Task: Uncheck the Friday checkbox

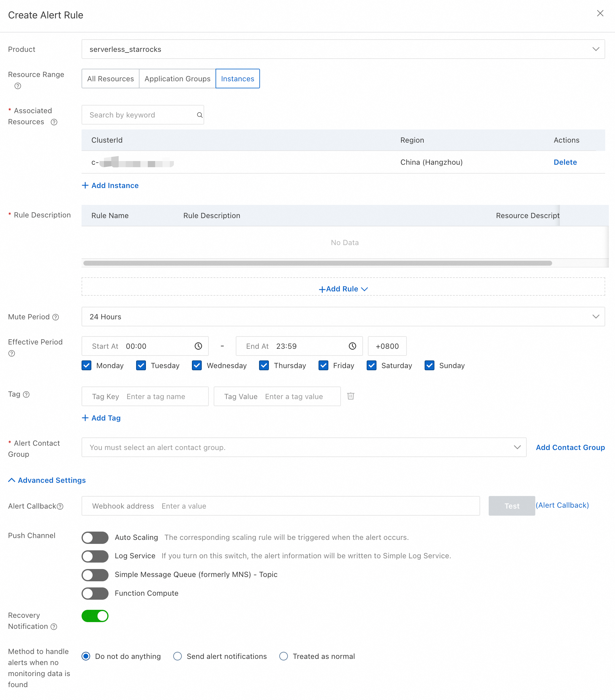Action: (323, 365)
